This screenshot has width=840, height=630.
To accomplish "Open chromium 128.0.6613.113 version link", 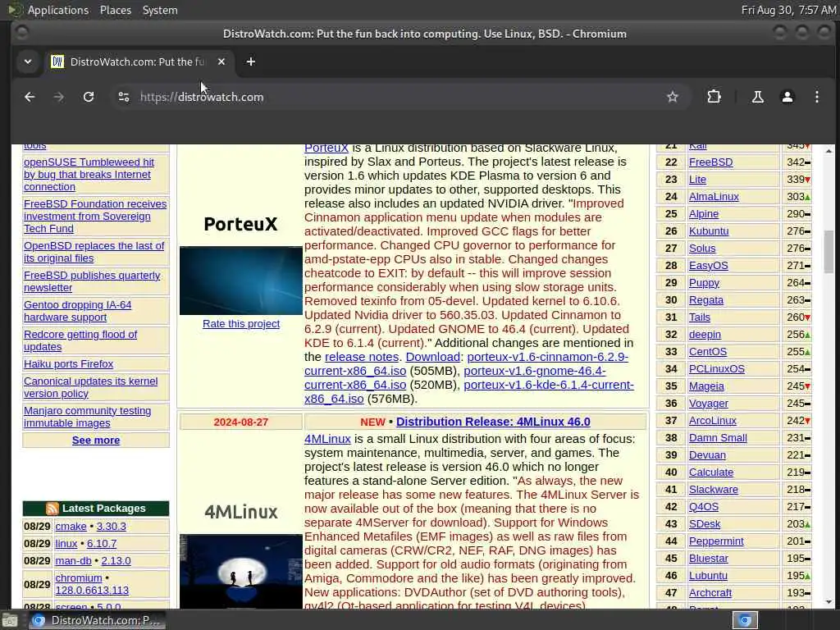I will click(x=92, y=591).
